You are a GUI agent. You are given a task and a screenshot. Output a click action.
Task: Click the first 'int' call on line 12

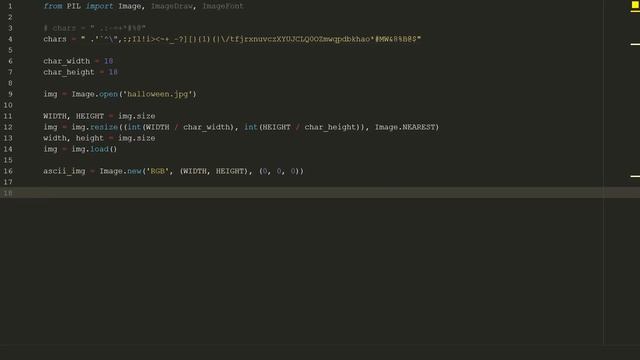[134, 127]
